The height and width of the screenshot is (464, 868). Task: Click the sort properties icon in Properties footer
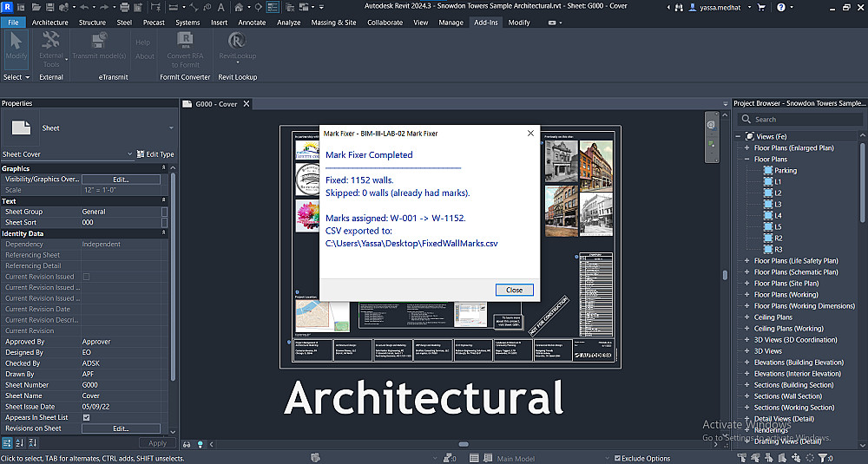click(x=20, y=443)
